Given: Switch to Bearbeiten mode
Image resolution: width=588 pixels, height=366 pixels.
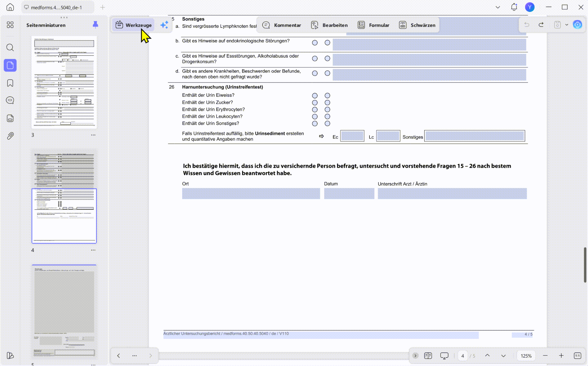Looking at the screenshot, I should coord(329,25).
